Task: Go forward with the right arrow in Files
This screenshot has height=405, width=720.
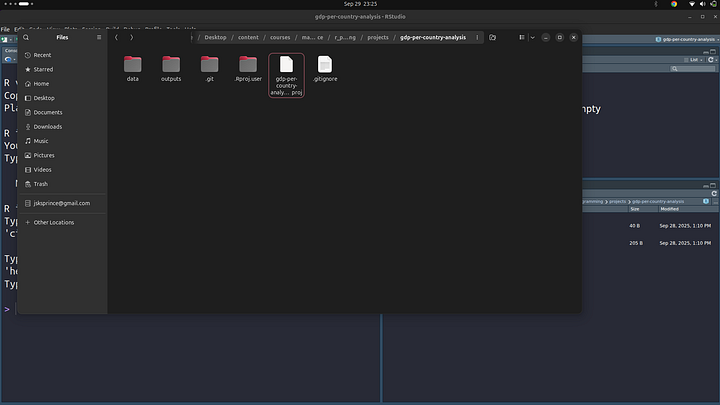Action: (131, 37)
